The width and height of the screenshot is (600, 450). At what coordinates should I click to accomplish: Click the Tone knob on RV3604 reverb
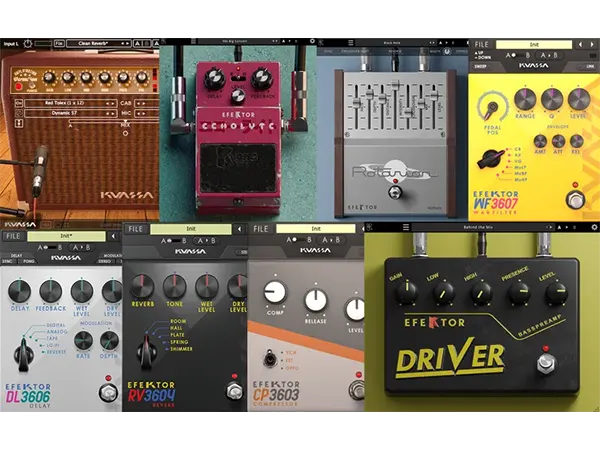(x=174, y=288)
